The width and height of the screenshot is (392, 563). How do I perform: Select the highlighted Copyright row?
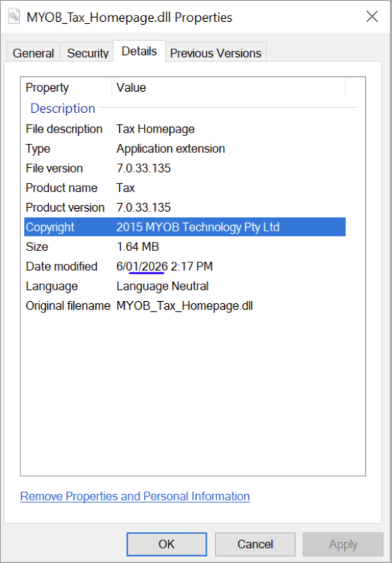point(185,227)
